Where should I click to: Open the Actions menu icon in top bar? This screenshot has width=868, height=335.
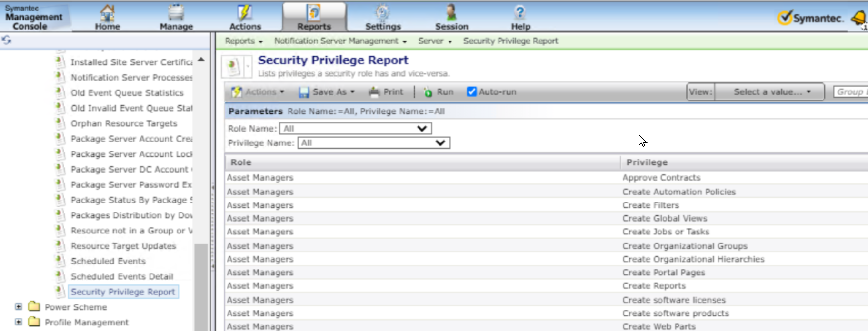tap(245, 12)
